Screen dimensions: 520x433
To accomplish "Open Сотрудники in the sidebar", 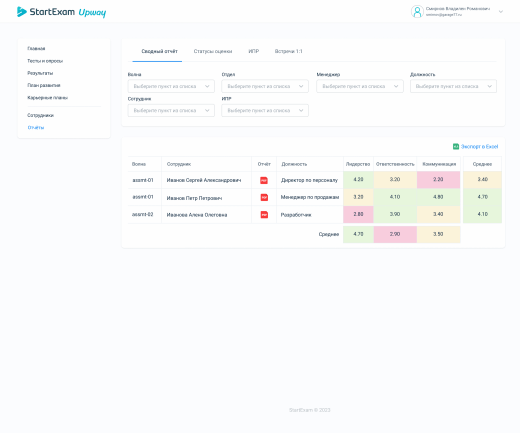I will point(40,115).
